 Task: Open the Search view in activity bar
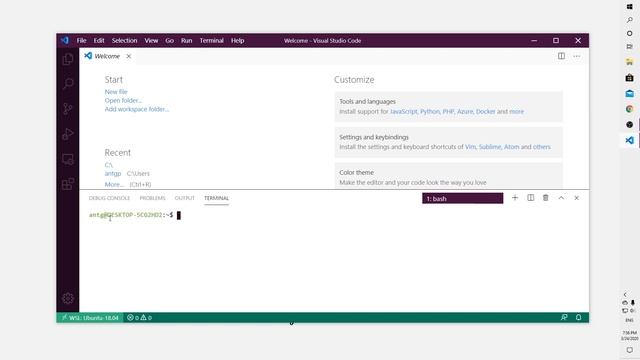[68, 84]
